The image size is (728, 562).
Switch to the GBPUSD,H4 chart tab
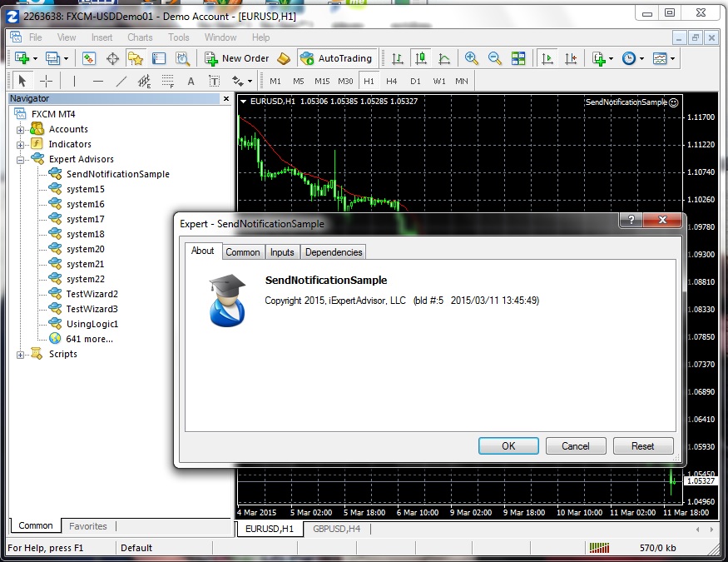pyautogui.click(x=336, y=529)
